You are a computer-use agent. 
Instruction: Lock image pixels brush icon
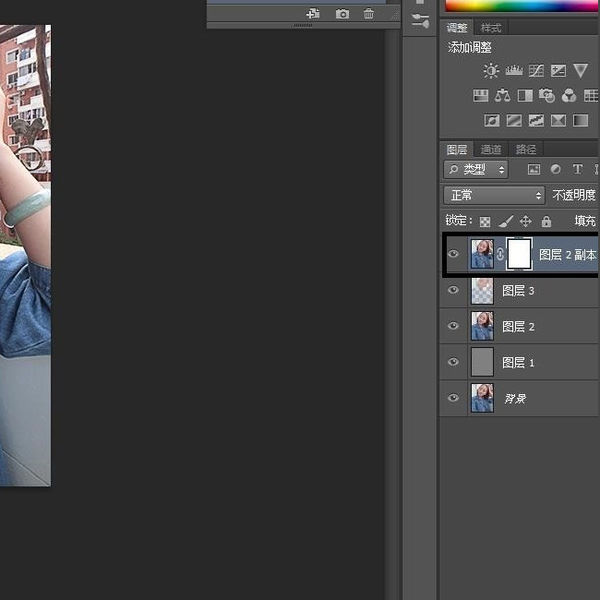[x=505, y=221]
